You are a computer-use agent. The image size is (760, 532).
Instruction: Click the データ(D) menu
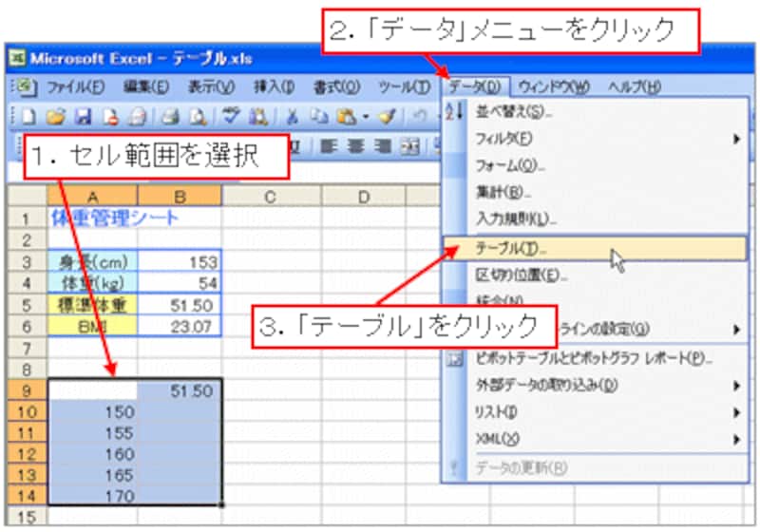(474, 87)
